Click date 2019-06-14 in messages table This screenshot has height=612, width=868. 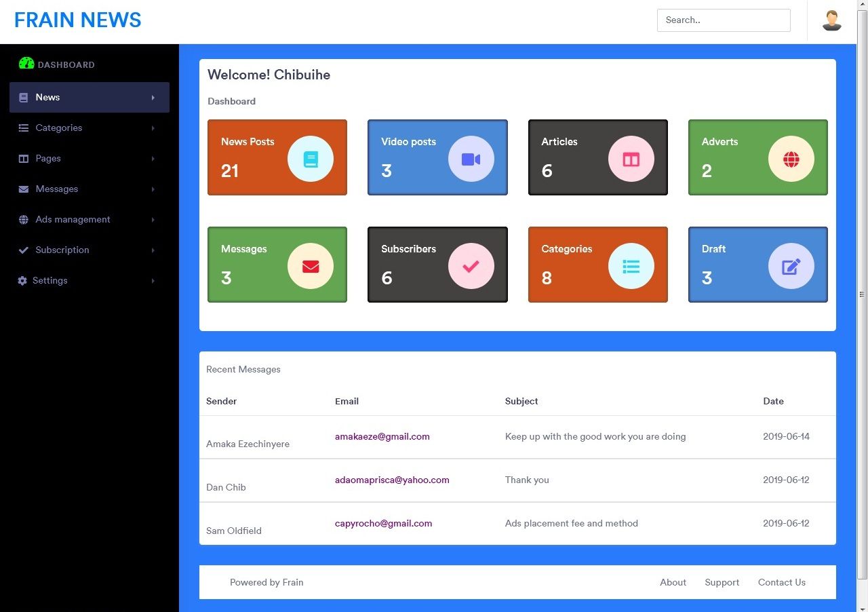(786, 436)
